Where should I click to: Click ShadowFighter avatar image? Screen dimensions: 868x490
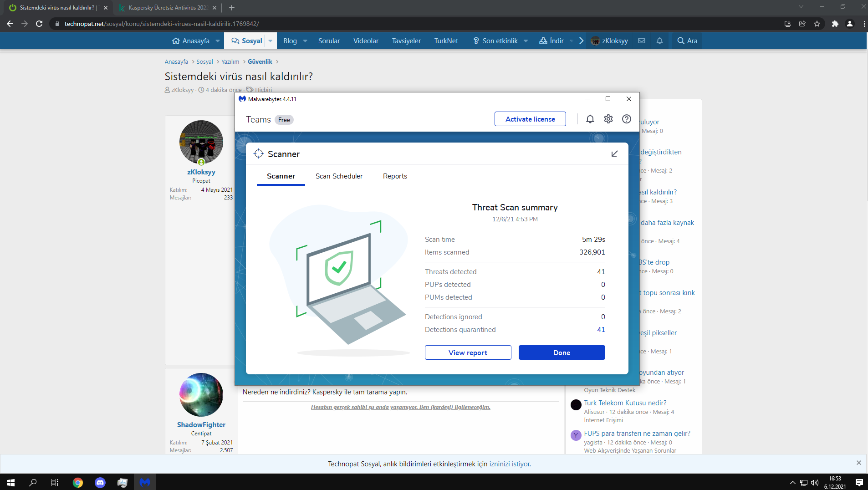coord(201,395)
